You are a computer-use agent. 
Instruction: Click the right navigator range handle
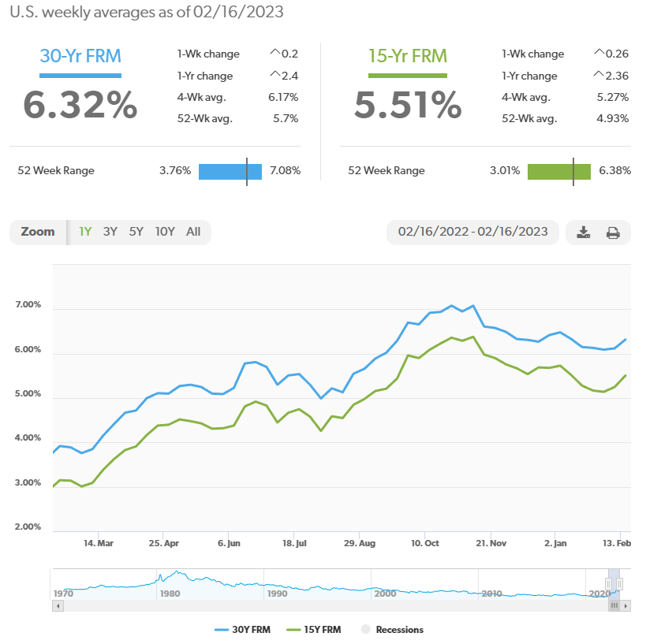[x=620, y=584]
